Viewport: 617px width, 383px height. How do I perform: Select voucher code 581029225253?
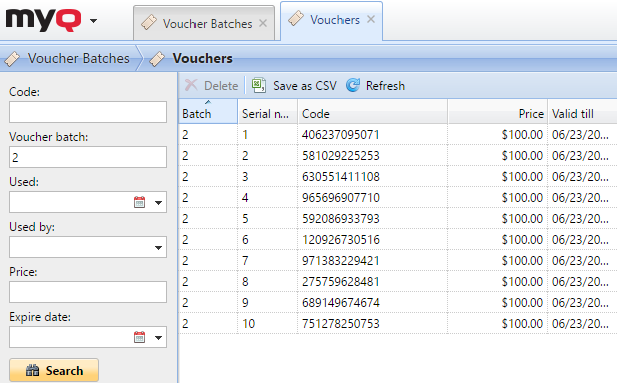tap(340, 156)
